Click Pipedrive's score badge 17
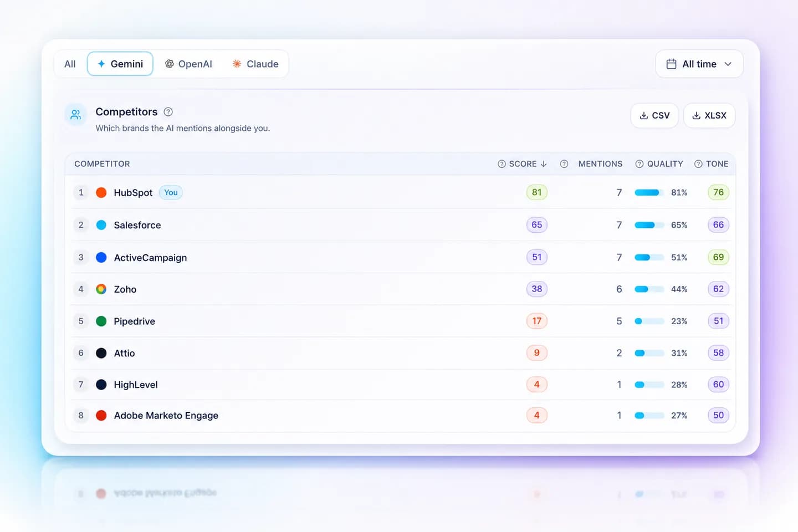 click(537, 321)
